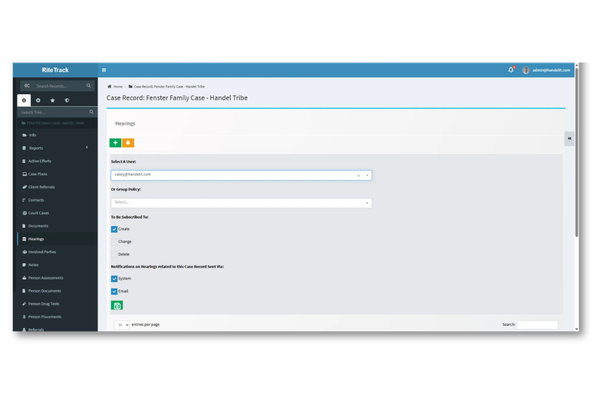Expand the Reports submenu arrow
Screen dimensions: 600x400
coord(87,148)
